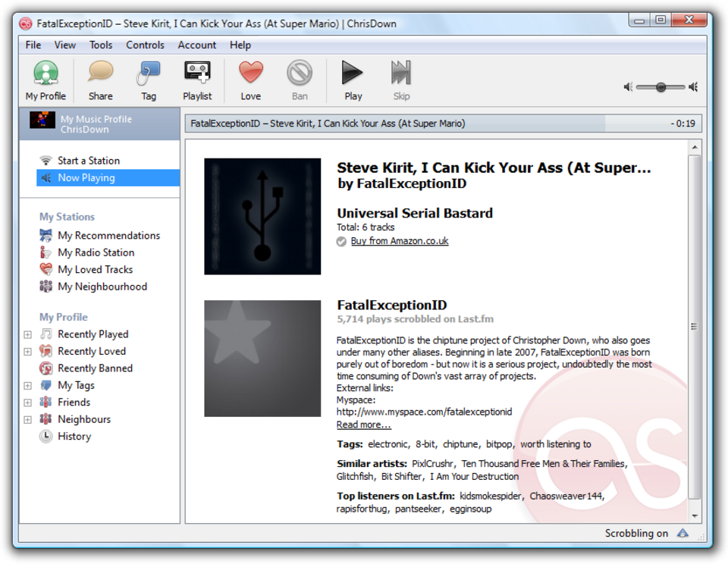Image resolution: width=728 pixels, height=564 pixels.
Task: Click scrollbar up arrow in content pane
Action: pos(695,147)
